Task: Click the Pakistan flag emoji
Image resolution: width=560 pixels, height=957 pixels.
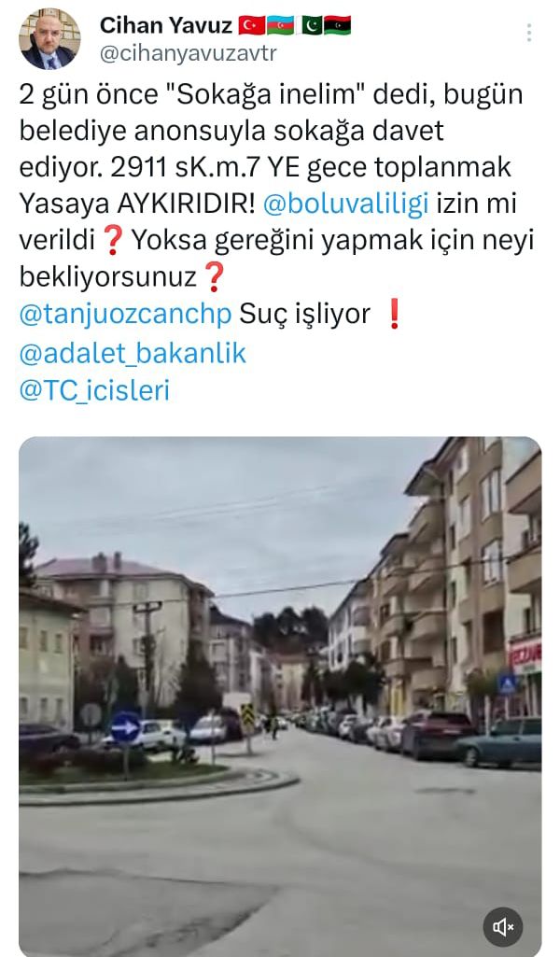Action: 312,25
